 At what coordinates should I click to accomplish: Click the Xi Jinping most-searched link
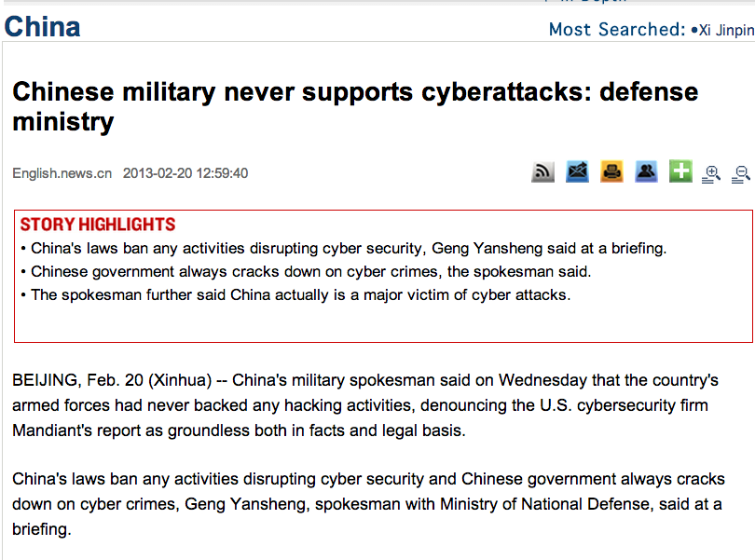click(x=726, y=30)
